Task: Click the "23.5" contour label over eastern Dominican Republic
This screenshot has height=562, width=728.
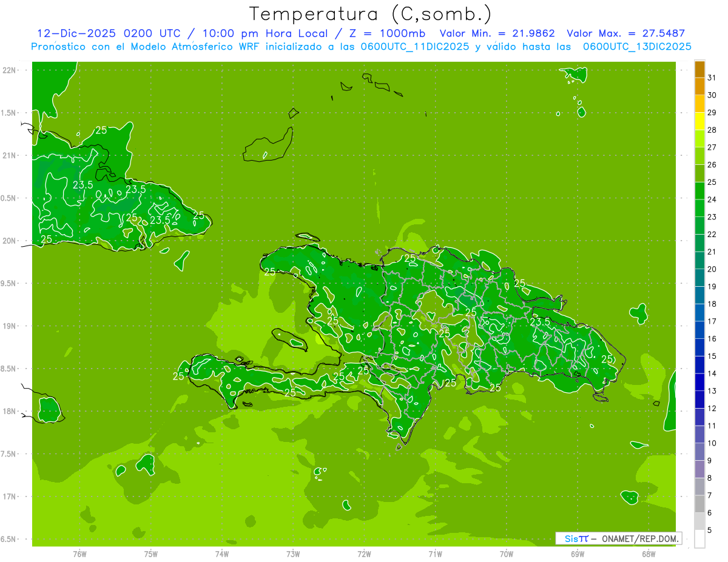Action: (540, 323)
